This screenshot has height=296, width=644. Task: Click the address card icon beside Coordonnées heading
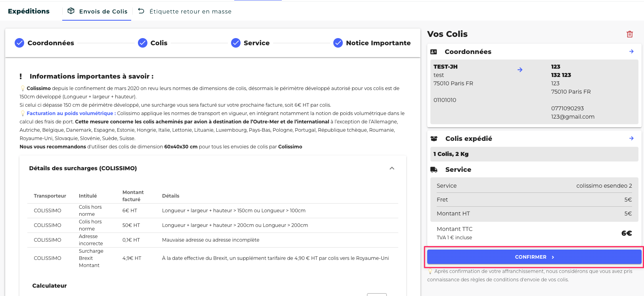(434, 52)
